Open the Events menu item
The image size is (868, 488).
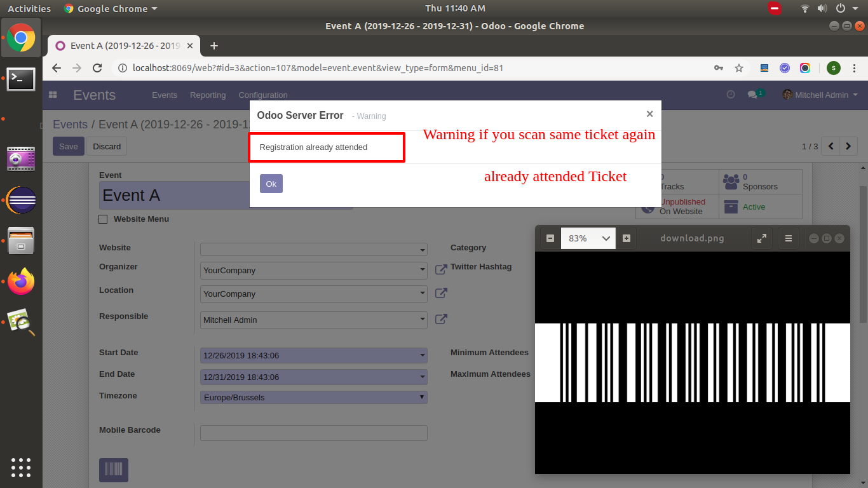(165, 95)
